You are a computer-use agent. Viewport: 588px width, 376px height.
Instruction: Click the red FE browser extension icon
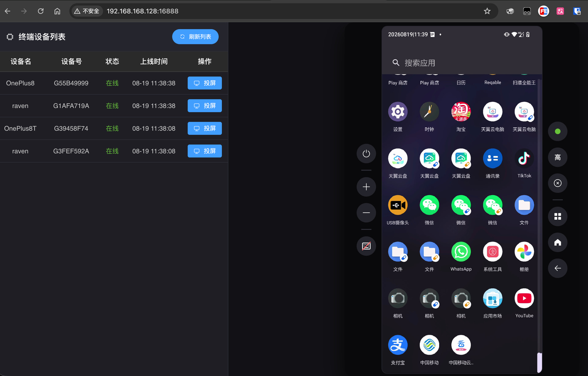[544, 11]
